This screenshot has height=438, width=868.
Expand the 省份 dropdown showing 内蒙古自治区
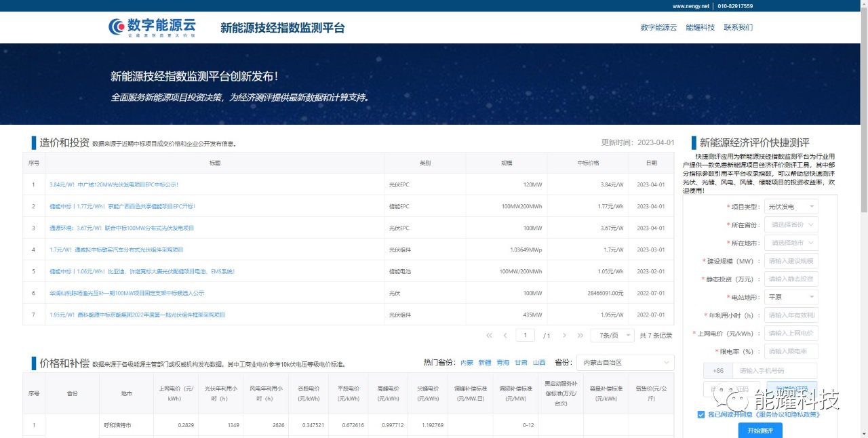click(625, 363)
